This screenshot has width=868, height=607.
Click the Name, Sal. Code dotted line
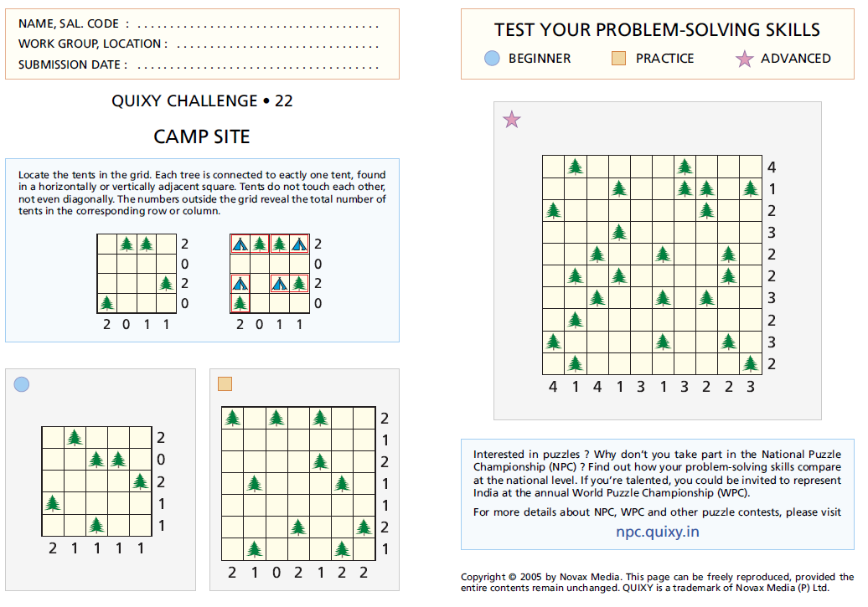coord(258,25)
